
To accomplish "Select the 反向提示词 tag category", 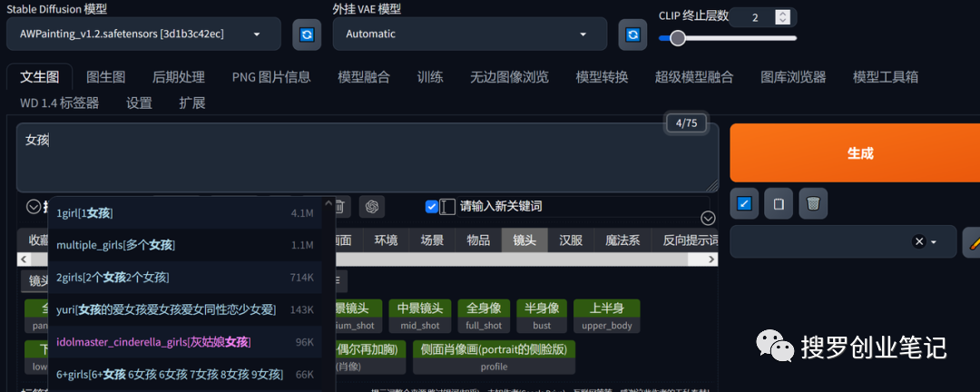I will (684, 240).
